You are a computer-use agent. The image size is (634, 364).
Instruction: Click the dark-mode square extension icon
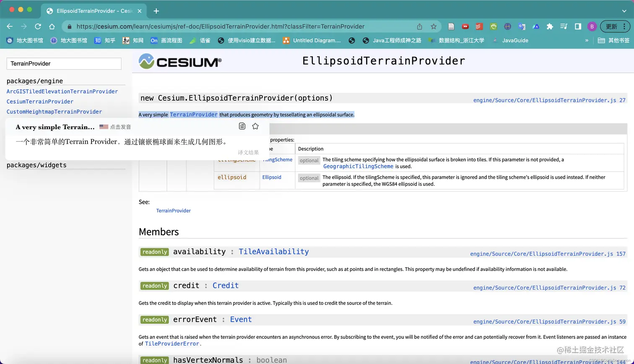[x=578, y=26]
